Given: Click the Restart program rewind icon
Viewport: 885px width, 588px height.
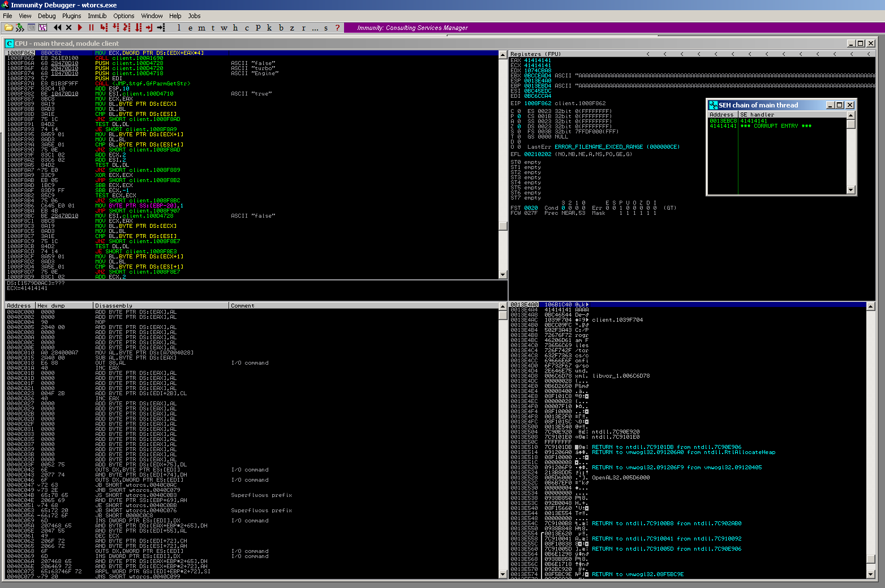Looking at the screenshot, I should tap(57, 28).
